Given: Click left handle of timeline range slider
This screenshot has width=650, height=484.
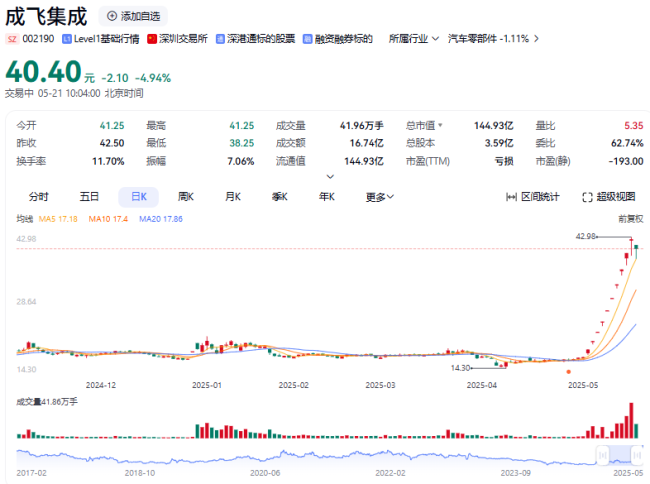Looking at the screenshot, I should (x=601, y=455).
